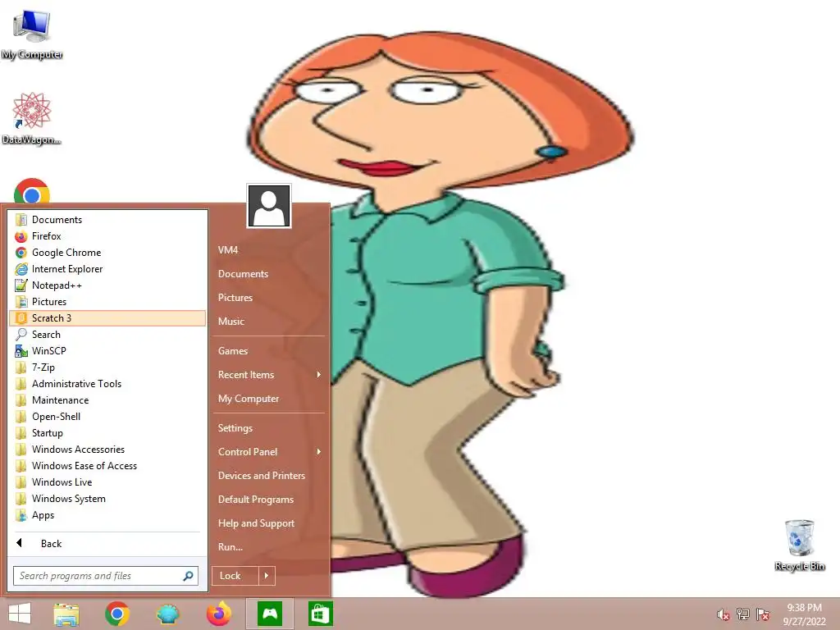Open Documents in the left programs list
Viewport: 840px width, 630px height.
click(107, 220)
